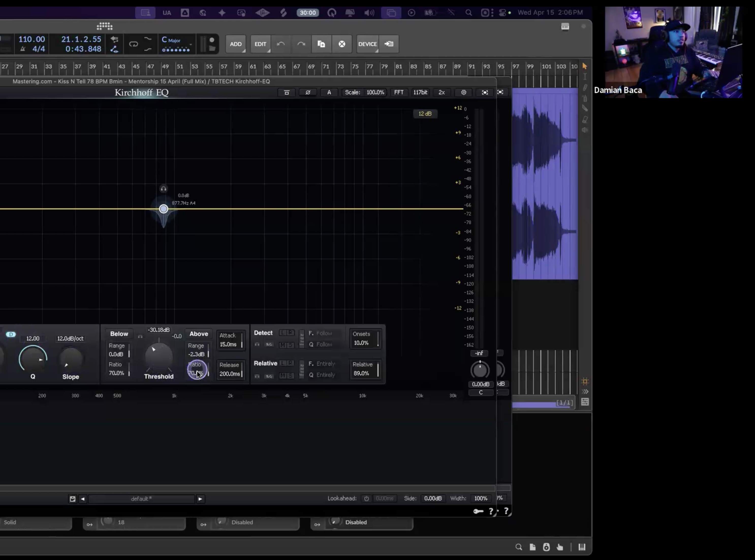755x560 pixels.
Task: Click the Above button in dynamics section
Action: [199, 334]
